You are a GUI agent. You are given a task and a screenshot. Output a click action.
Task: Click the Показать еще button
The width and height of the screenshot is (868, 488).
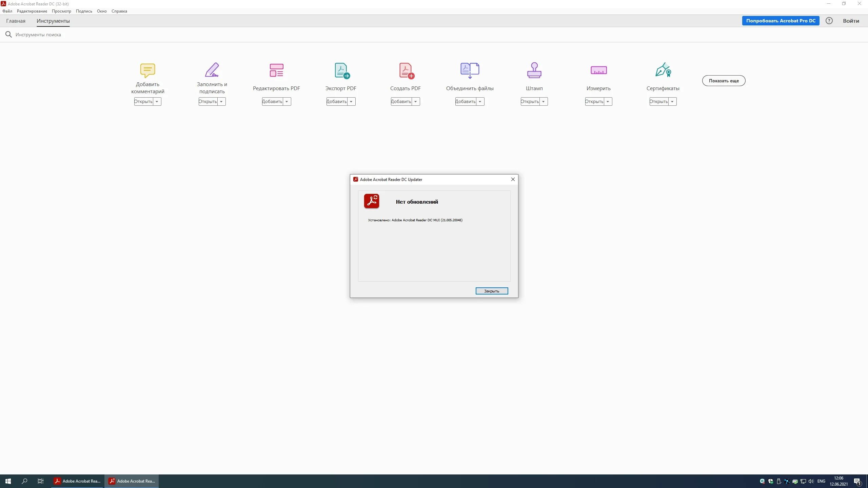click(x=724, y=81)
